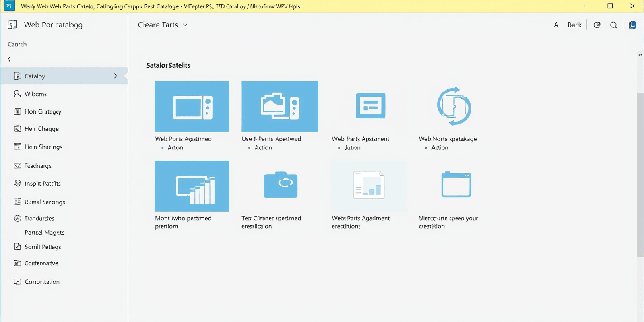Select Somil Petiags text in sidebar
The width and height of the screenshot is (644, 322).
pos(43,247)
